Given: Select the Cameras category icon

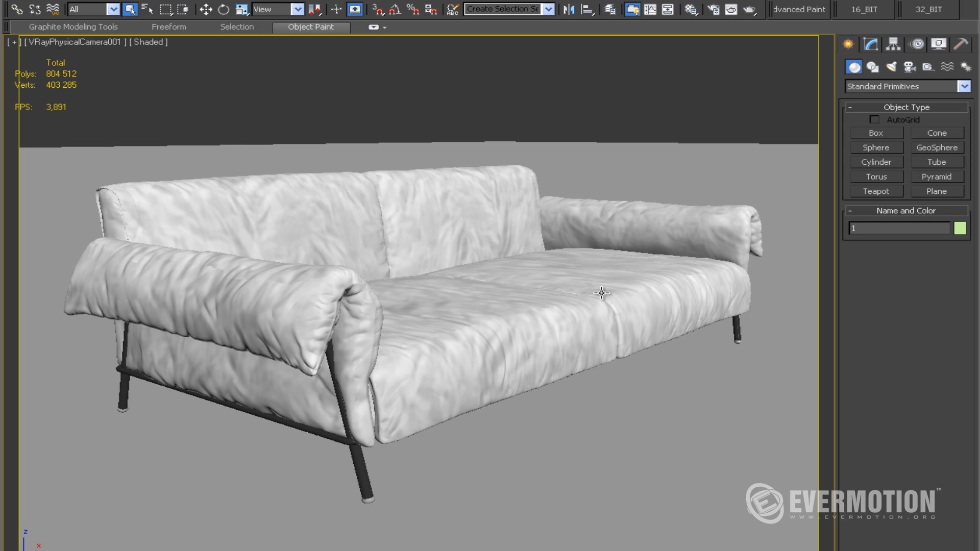Looking at the screenshot, I should [x=910, y=67].
